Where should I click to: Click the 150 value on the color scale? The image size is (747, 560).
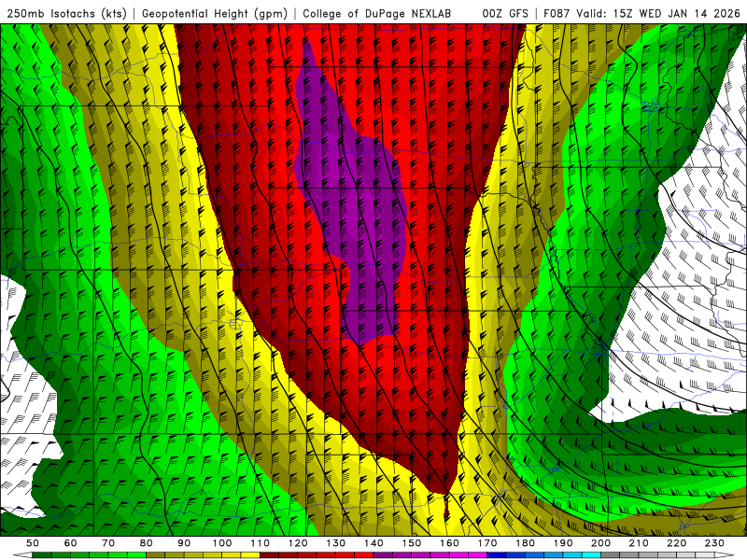(x=412, y=543)
